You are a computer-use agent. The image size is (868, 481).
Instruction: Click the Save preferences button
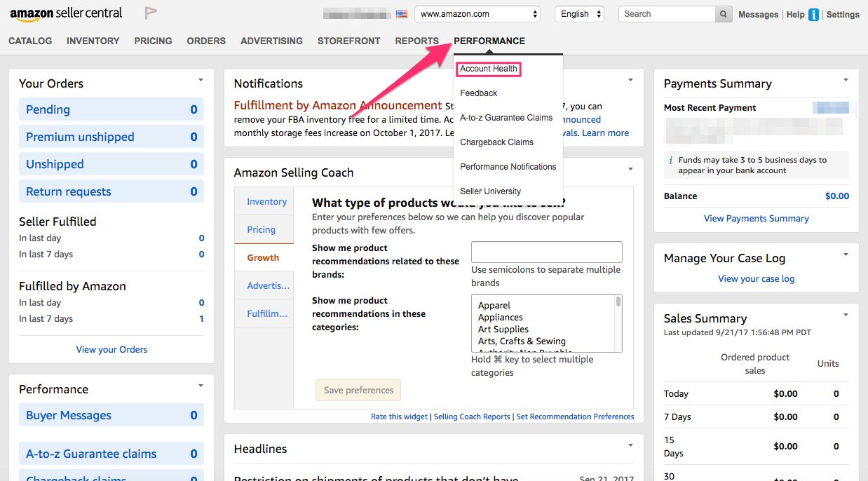click(358, 390)
